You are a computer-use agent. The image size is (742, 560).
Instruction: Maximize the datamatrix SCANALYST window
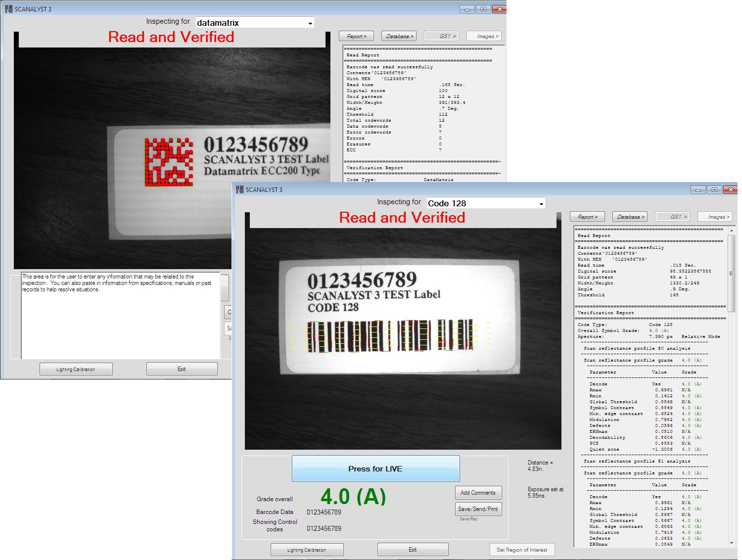(x=483, y=9)
